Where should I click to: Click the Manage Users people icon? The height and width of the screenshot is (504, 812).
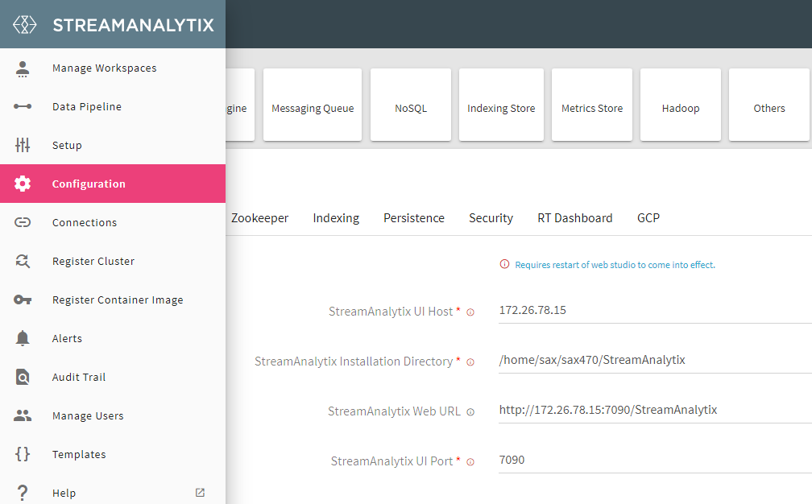tap(23, 415)
